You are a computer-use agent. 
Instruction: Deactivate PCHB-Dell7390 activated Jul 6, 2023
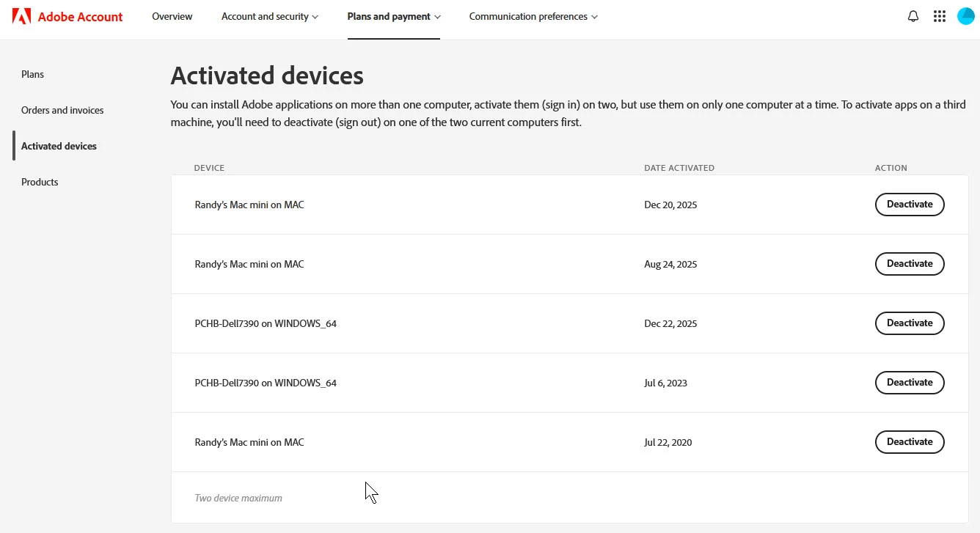[x=910, y=383]
